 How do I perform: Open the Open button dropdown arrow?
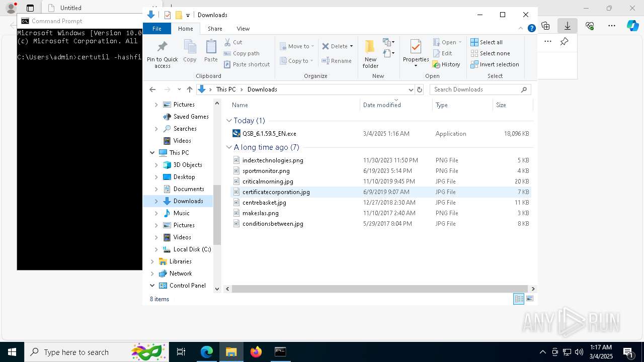pos(460,42)
